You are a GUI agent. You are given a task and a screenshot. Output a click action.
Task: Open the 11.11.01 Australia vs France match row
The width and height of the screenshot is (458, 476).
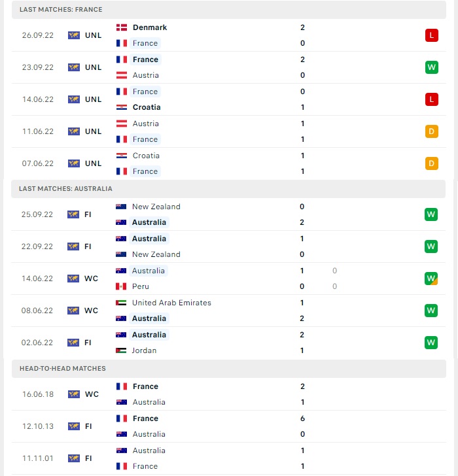click(229, 458)
